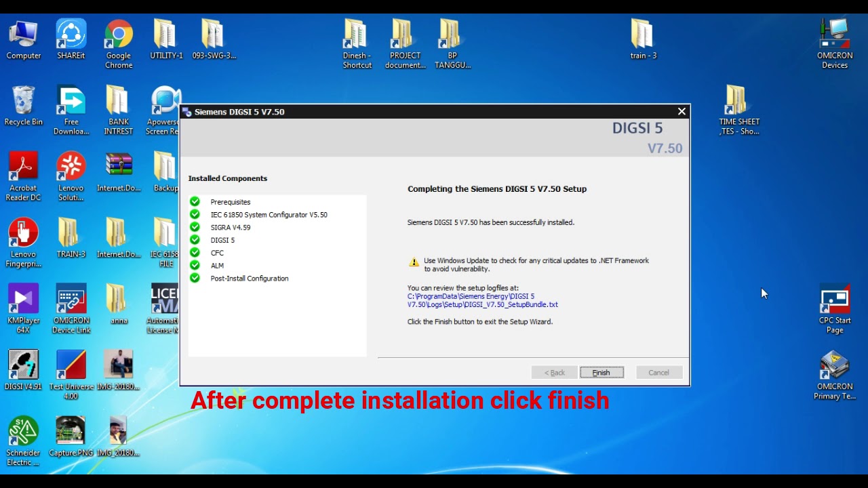Select BP TANGGU folder

click(452, 45)
